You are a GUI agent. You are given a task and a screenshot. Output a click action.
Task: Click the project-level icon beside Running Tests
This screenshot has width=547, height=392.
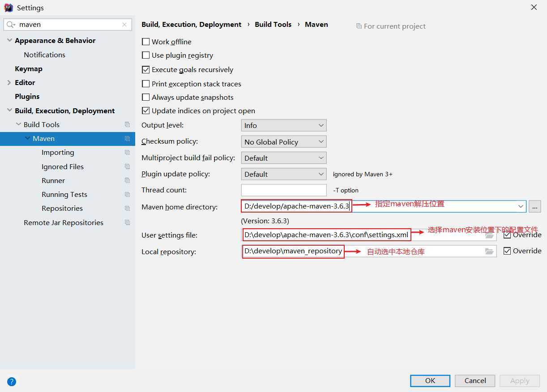coord(127,195)
